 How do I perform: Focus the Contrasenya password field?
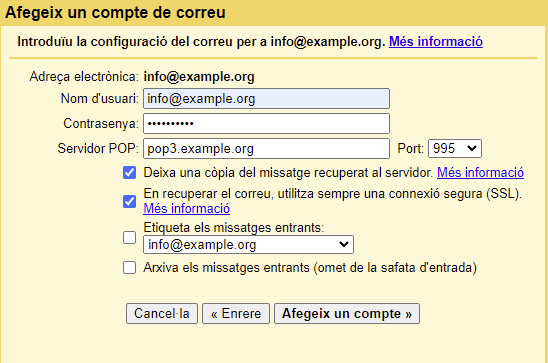266,123
